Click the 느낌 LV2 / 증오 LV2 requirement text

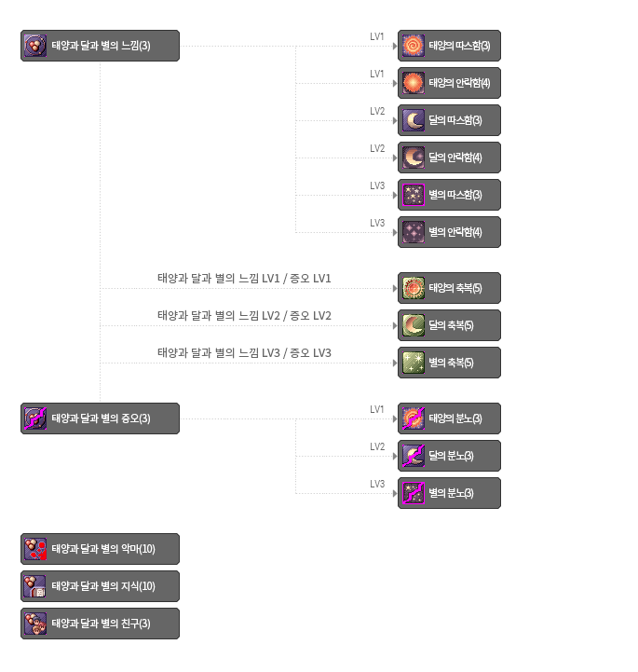click(244, 316)
